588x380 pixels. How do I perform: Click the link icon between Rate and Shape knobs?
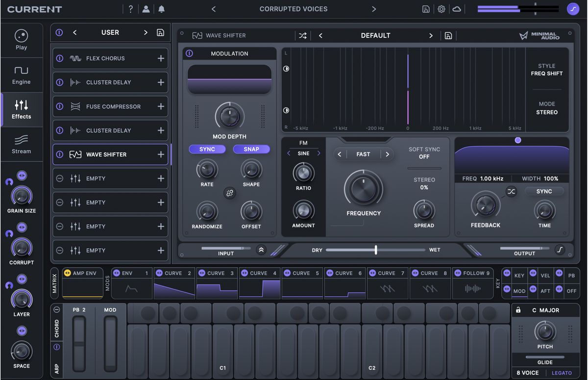230,193
